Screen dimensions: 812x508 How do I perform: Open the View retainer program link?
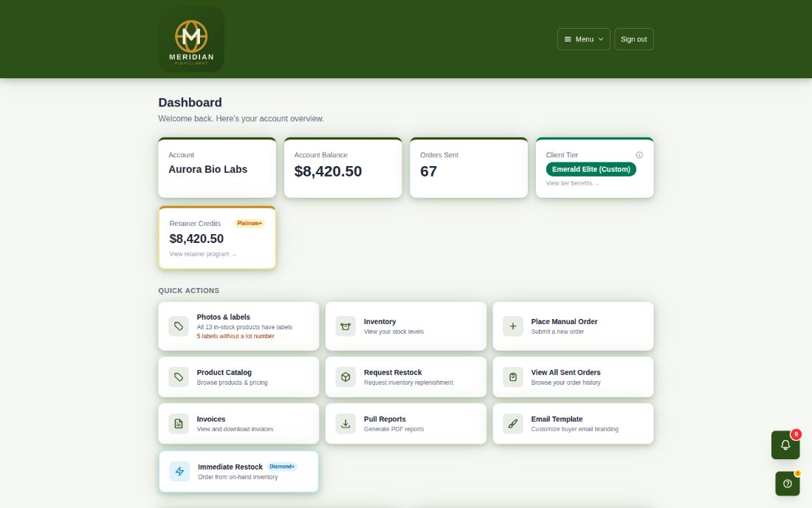202,254
